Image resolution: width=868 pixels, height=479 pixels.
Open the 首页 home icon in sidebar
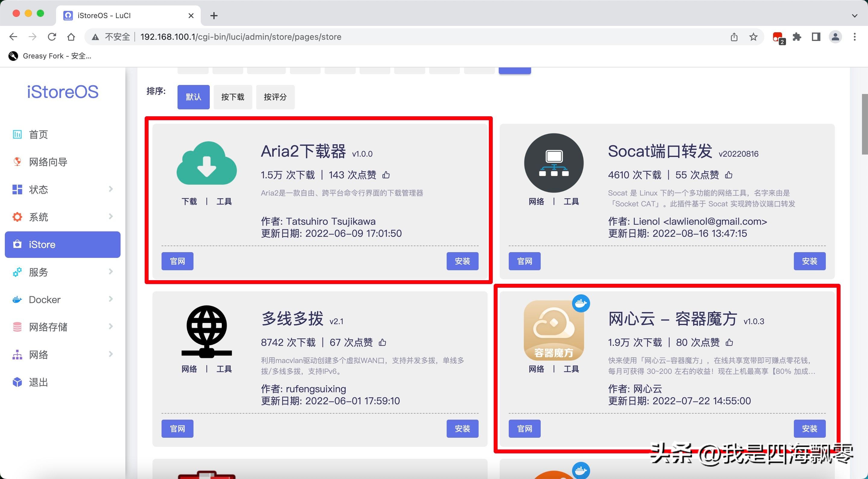pos(17,134)
